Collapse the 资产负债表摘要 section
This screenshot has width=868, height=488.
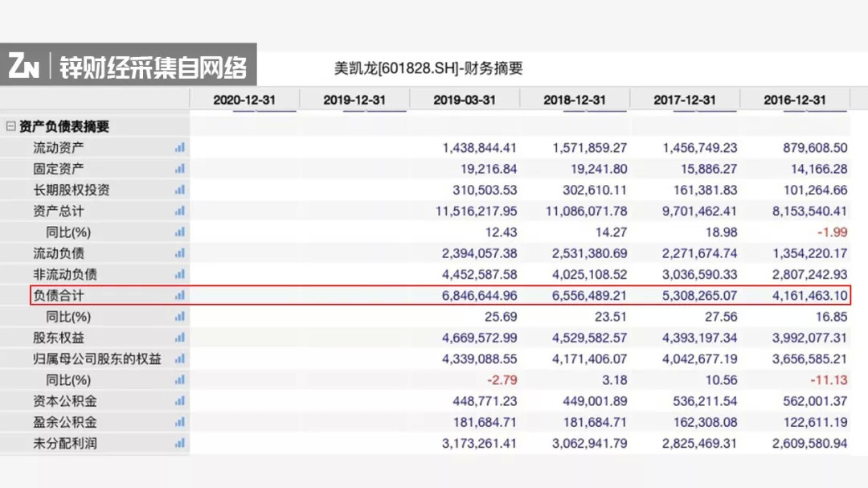pyautogui.click(x=10, y=126)
